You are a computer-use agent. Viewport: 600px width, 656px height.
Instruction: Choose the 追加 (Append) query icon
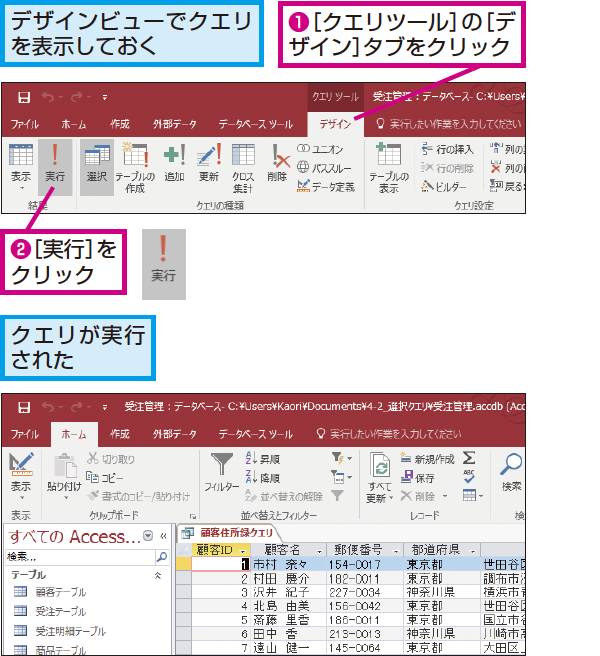(x=174, y=165)
